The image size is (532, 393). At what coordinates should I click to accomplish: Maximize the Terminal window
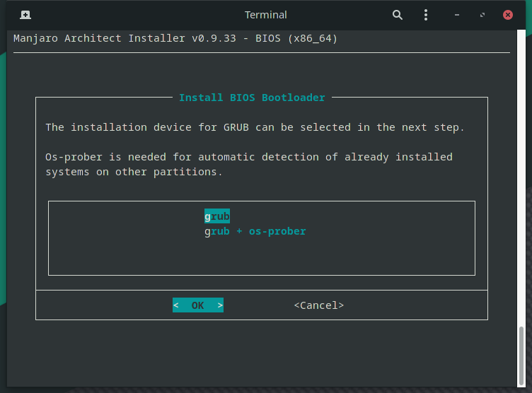point(482,15)
